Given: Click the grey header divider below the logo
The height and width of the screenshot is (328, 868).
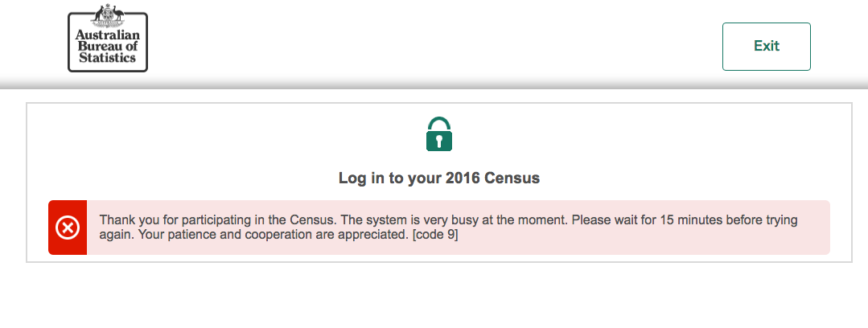Looking at the screenshot, I should pyautogui.click(x=434, y=83).
